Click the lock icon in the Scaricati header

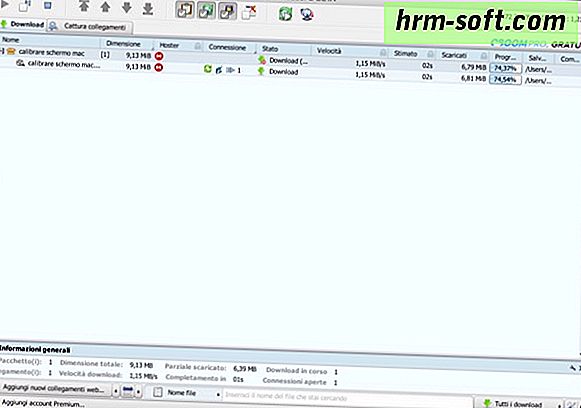[484, 56]
